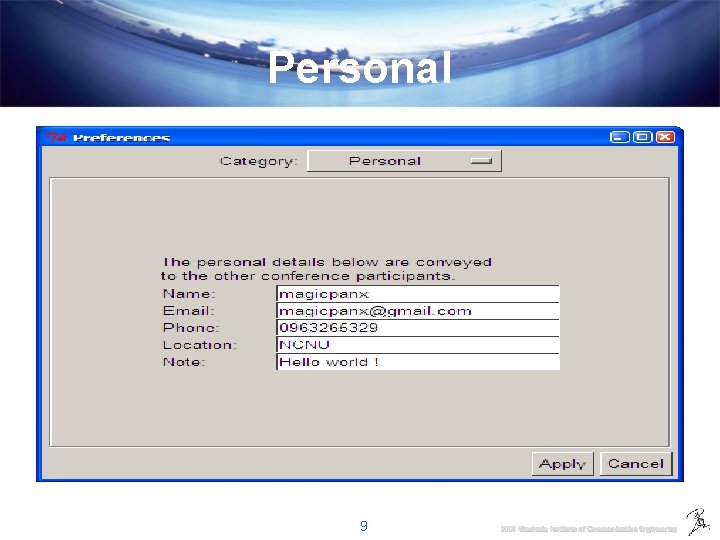The height and width of the screenshot is (540, 720).
Task: Click the Note field with Hello world !
Action: point(418,362)
